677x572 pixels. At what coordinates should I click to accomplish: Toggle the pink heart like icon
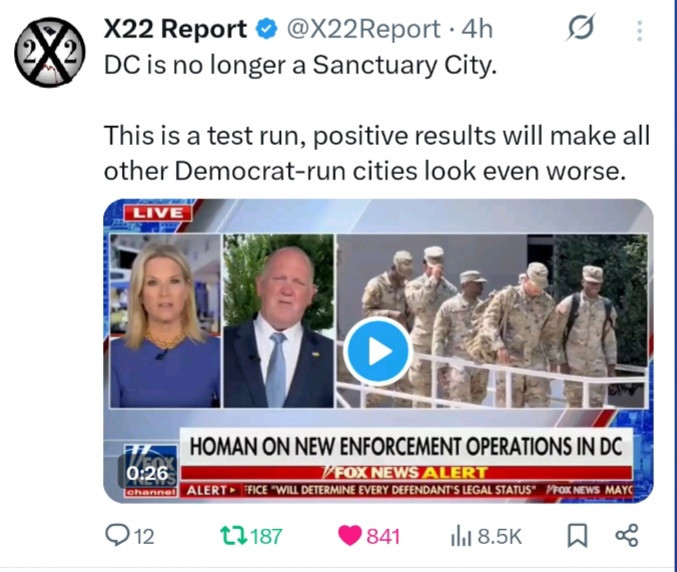coord(350,536)
